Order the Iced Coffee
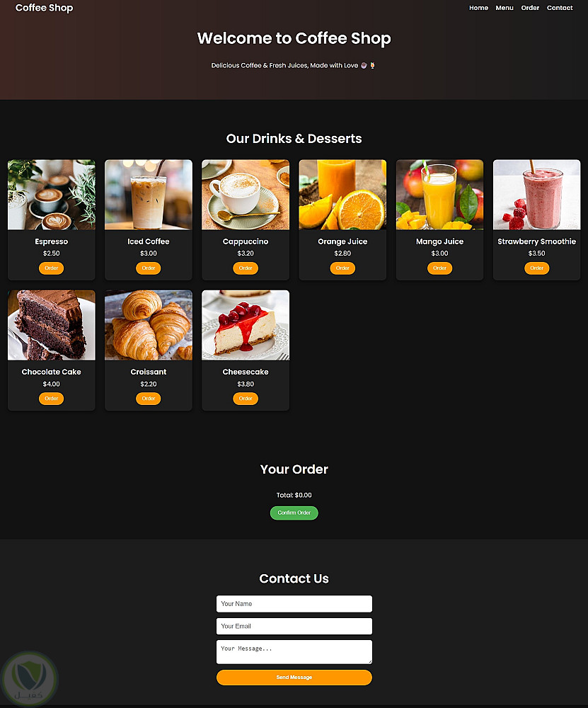This screenshot has width=588, height=708. pyautogui.click(x=149, y=268)
